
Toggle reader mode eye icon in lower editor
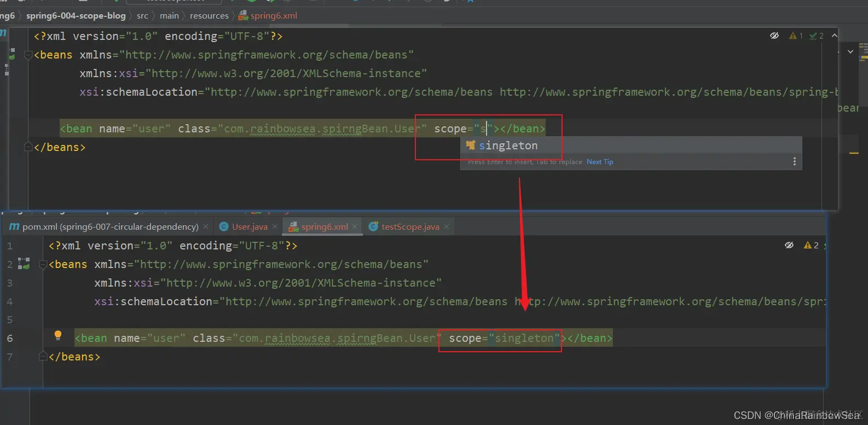point(789,245)
